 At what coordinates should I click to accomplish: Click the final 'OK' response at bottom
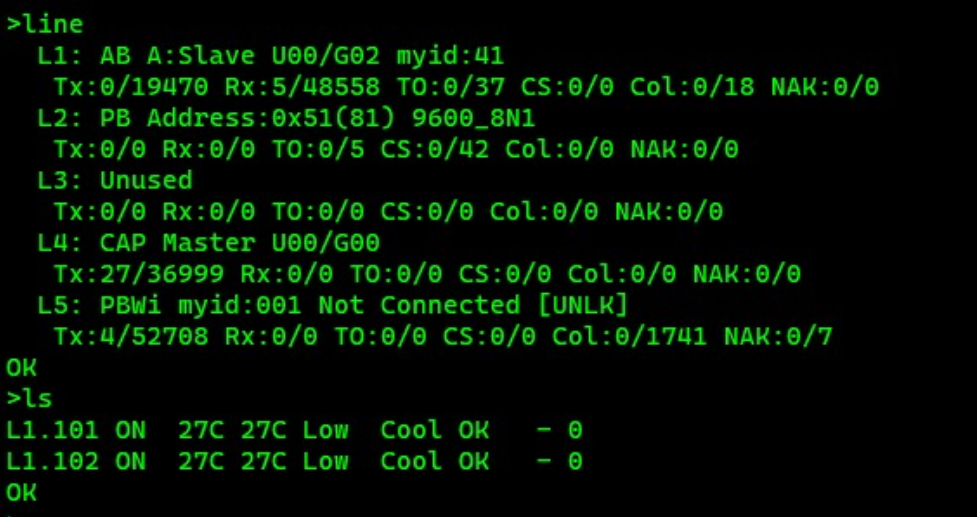click(x=21, y=493)
